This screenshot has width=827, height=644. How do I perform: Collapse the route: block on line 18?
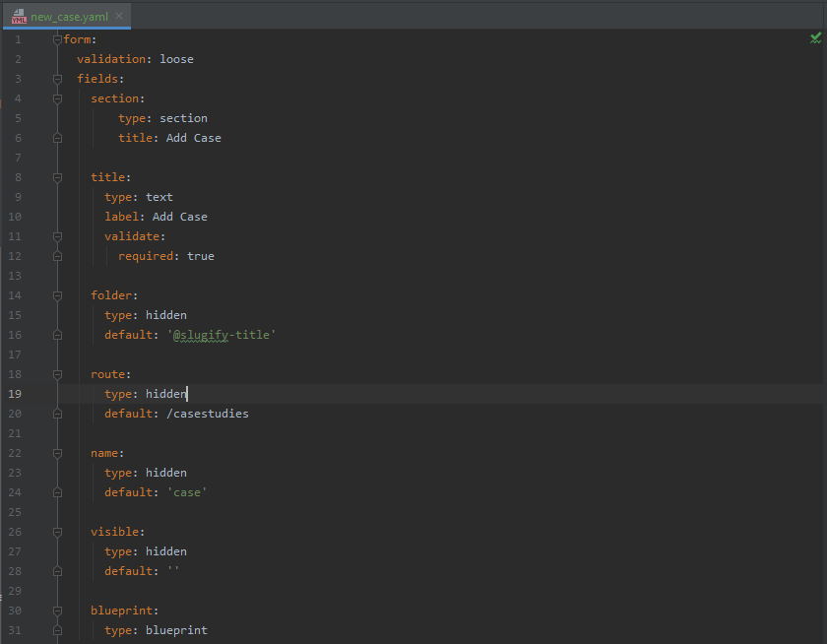point(57,374)
